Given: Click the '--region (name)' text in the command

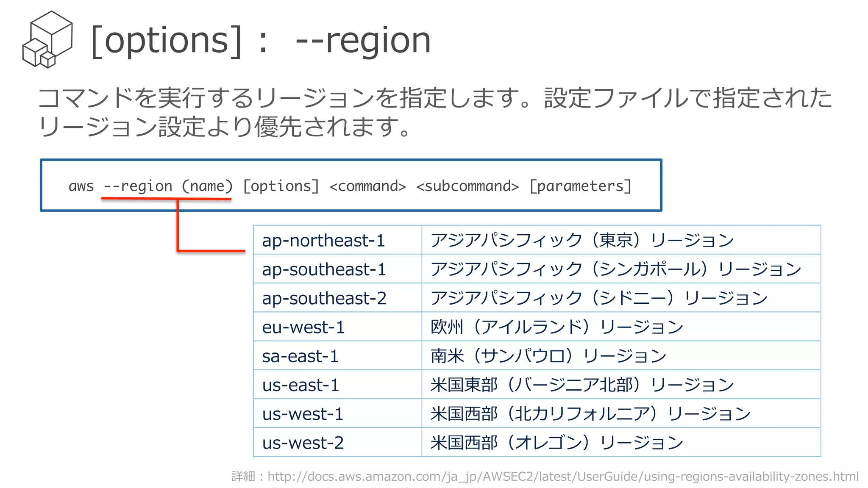Looking at the screenshot, I should pos(168,186).
